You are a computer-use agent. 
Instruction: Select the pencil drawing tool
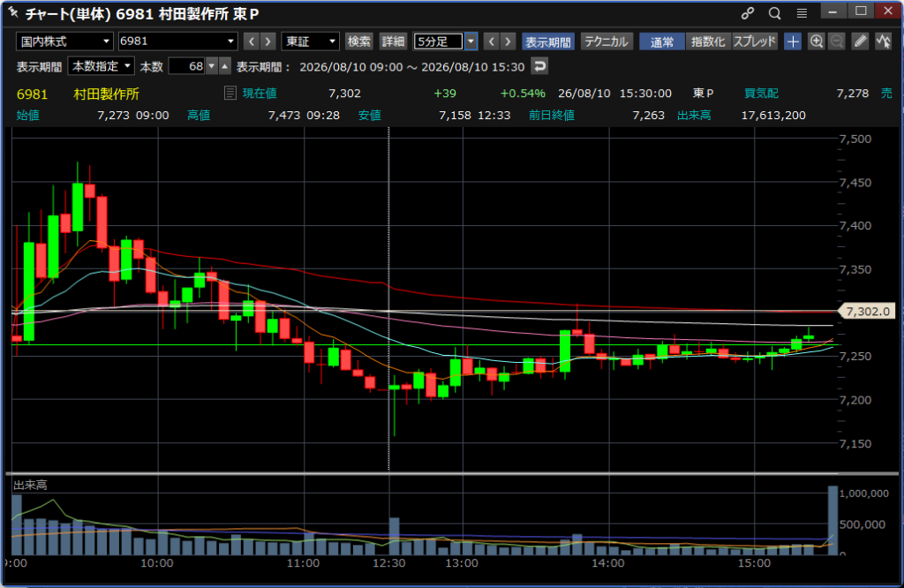pos(860,41)
